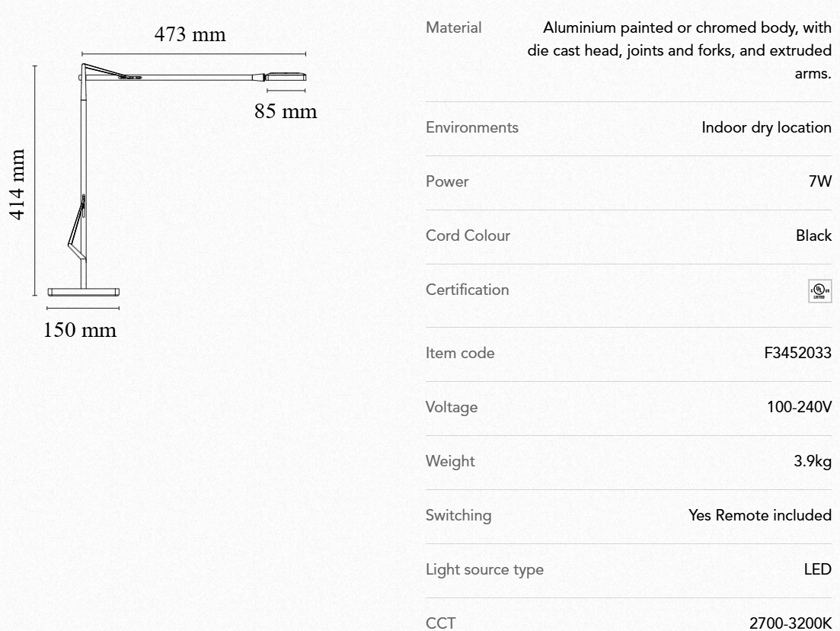
Task: Click the 100-240V voltage value
Action: 799,408
